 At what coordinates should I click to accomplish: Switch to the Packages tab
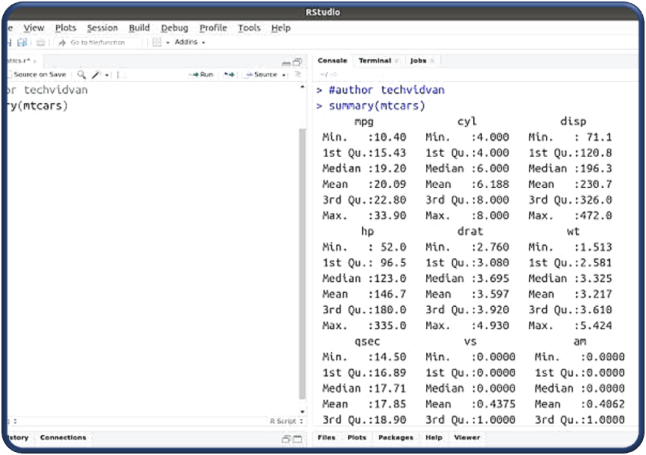point(396,438)
